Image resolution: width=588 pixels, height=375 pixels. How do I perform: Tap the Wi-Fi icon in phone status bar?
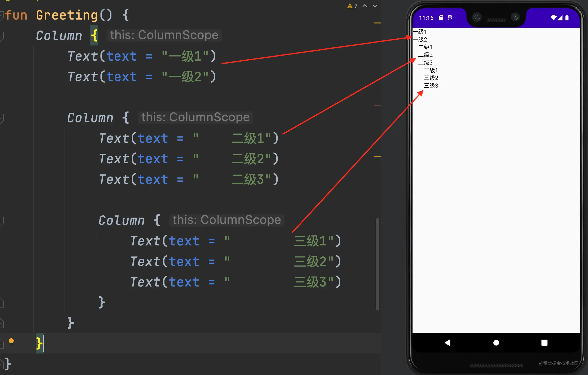click(553, 18)
